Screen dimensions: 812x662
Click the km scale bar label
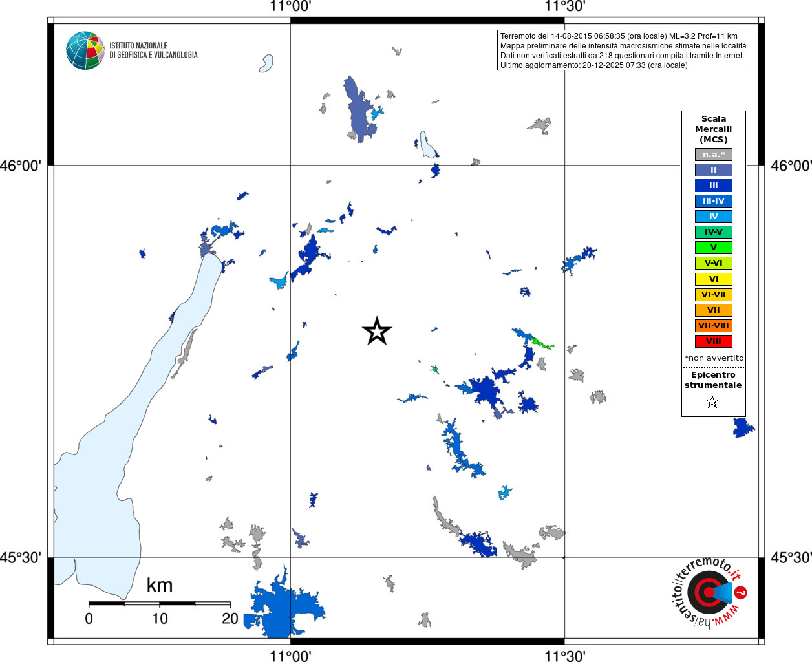(x=160, y=585)
